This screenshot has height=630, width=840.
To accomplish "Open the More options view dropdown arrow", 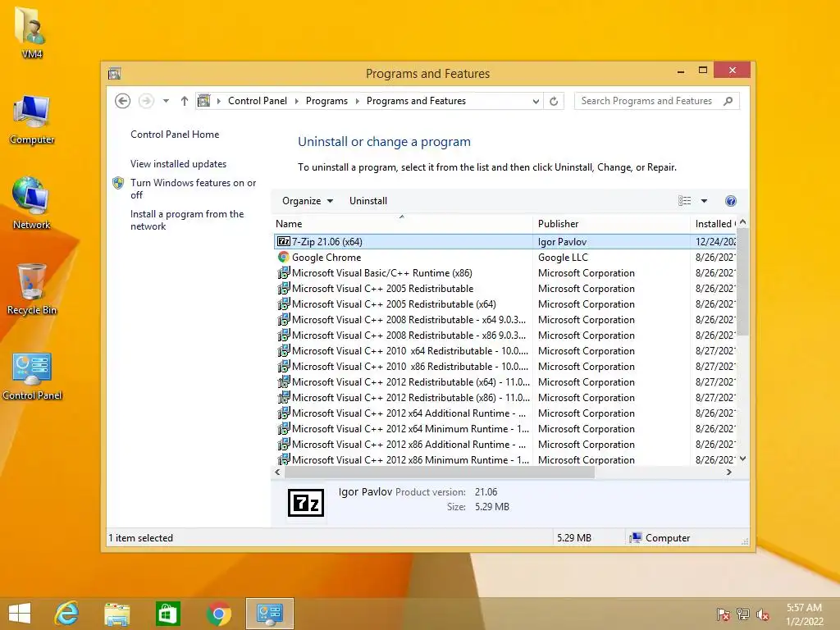I will [x=704, y=201].
